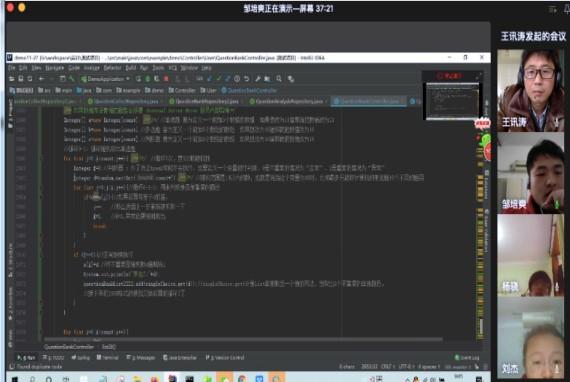Click the horizontal scrollbar below the editor
This screenshot has width=570, height=382.
(x=243, y=339)
